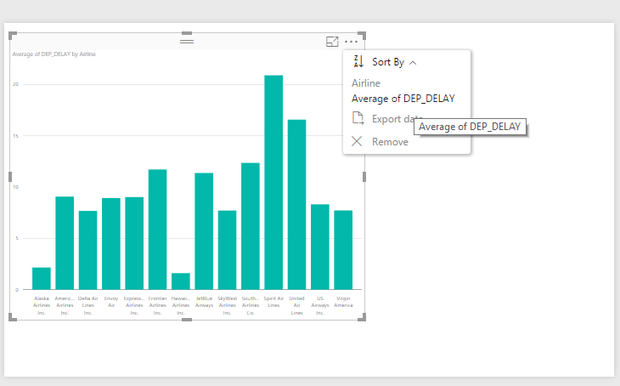Click the bottom-right corner resize handle
This screenshot has width=620, height=386.
(362, 317)
